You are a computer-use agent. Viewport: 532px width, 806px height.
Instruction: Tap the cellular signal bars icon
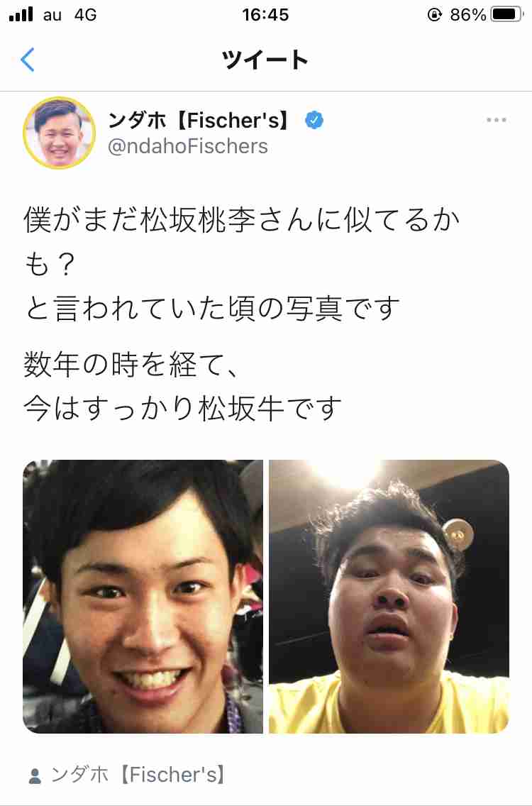click(21, 14)
